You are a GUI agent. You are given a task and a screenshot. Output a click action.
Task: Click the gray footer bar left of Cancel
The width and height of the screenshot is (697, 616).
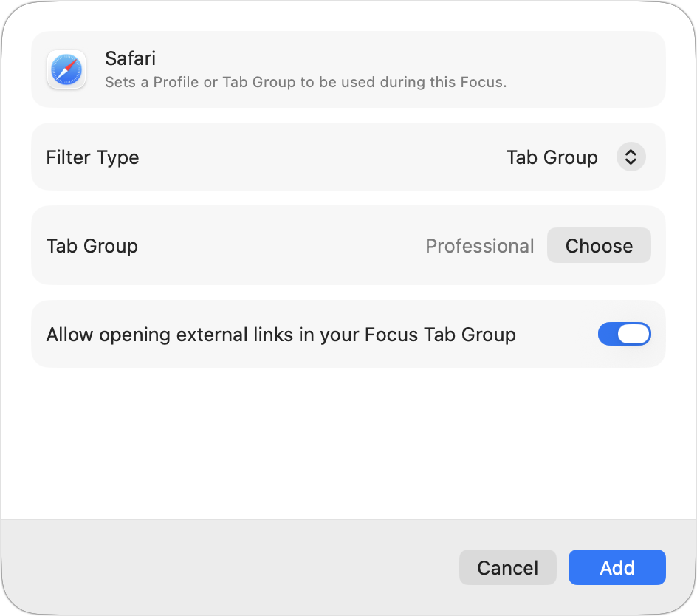click(x=222, y=567)
